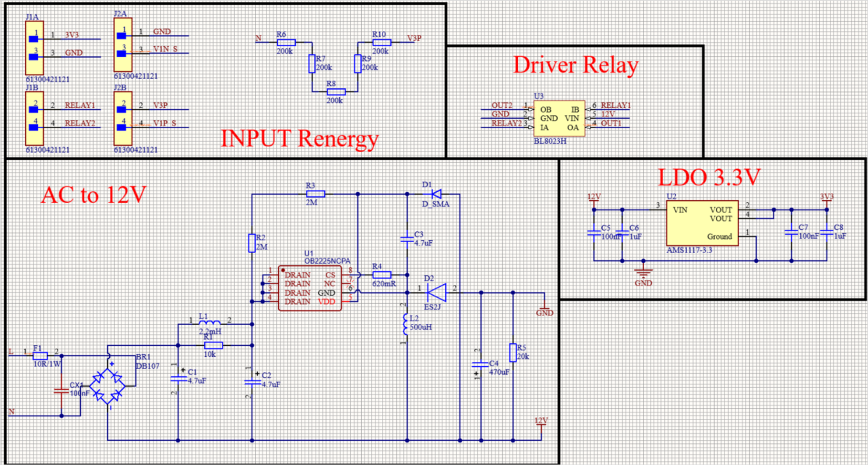
Task: Select the U3 BL8023H relay driver chip
Action: 559,118
